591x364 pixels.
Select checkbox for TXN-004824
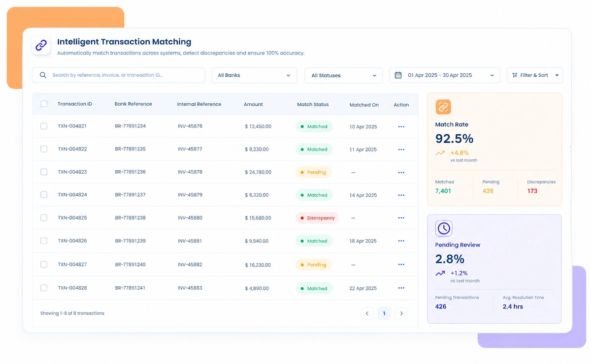coord(44,194)
